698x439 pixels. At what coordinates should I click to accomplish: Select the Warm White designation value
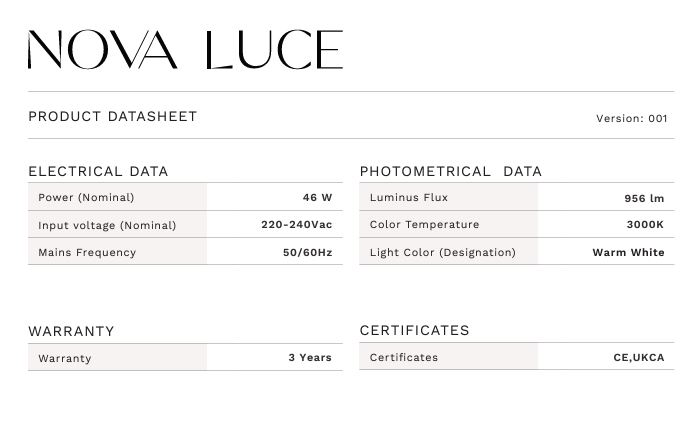coord(628,252)
